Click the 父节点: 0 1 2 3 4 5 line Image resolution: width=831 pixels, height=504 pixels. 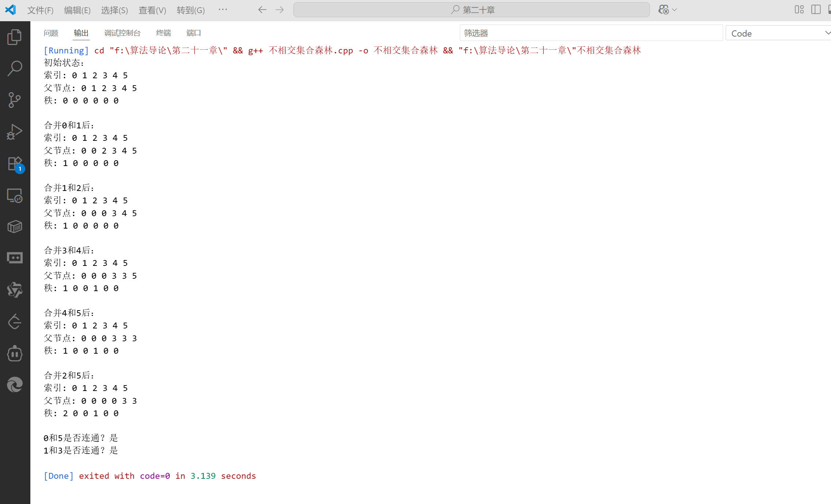[x=90, y=88]
